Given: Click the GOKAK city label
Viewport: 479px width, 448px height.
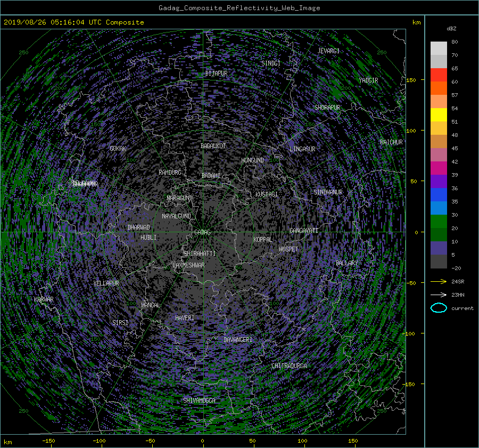Looking at the screenshot, I should pos(118,148).
